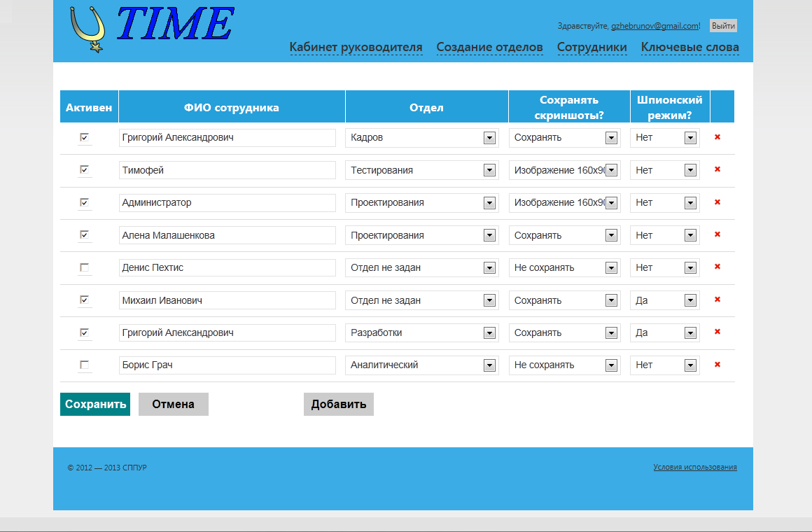Remove employee Тимофей using red delete icon
This screenshot has height=532, width=812.
click(x=716, y=169)
